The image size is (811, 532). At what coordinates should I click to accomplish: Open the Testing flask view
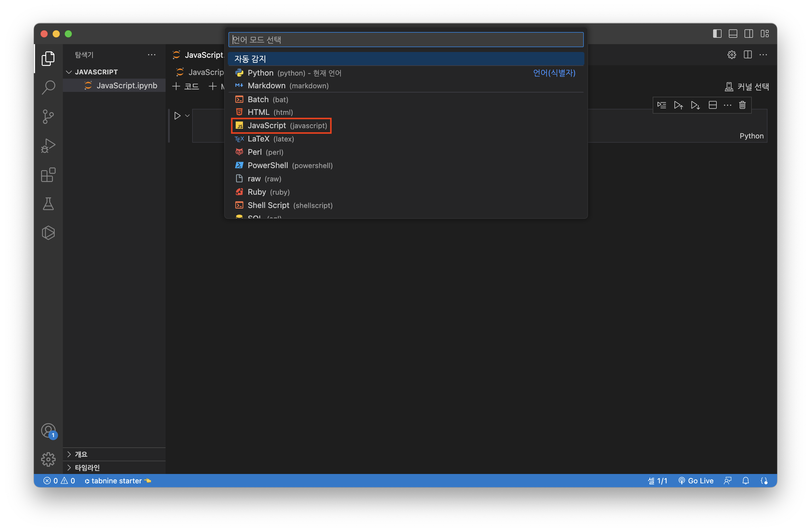(48, 204)
